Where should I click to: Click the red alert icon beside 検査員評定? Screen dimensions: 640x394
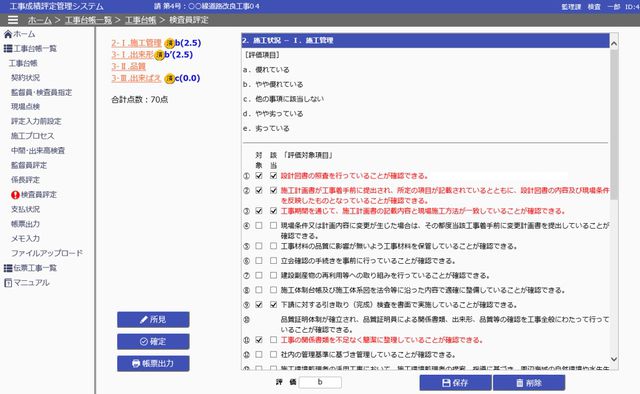(x=16, y=195)
